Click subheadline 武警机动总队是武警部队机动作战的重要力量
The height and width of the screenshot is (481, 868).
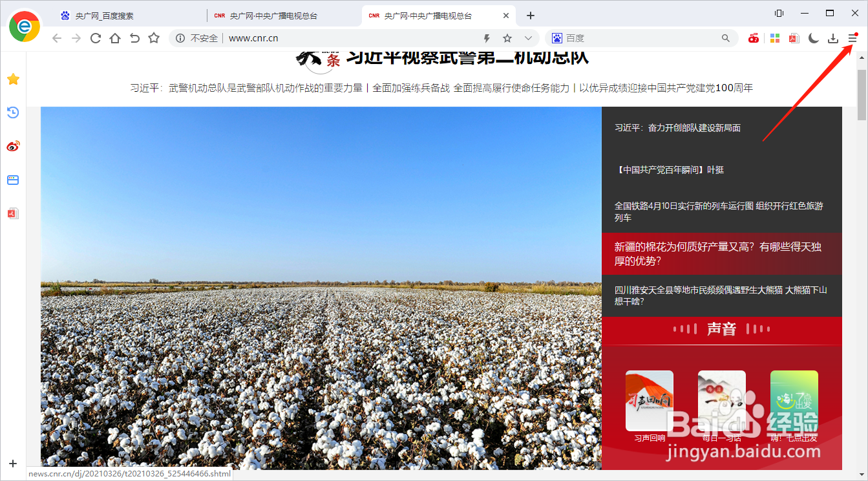pos(266,88)
